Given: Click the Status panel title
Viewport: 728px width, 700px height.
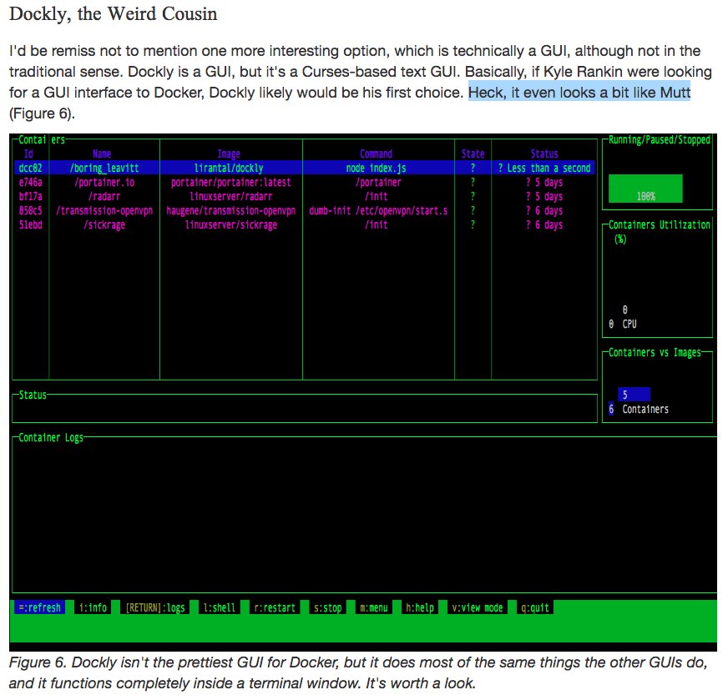Looking at the screenshot, I should [33, 395].
